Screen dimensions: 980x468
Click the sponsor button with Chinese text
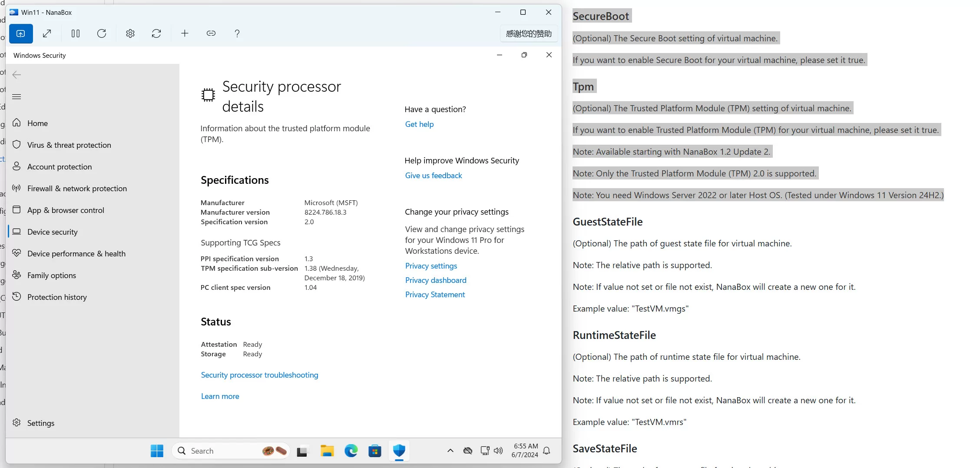click(529, 34)
